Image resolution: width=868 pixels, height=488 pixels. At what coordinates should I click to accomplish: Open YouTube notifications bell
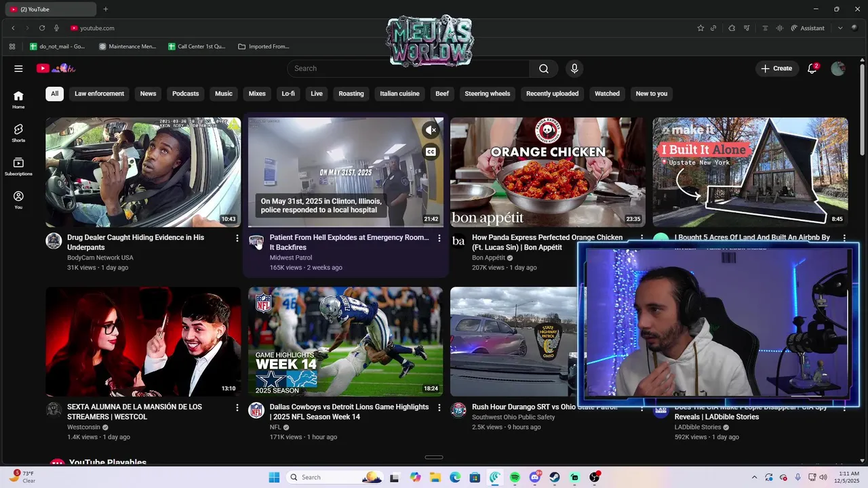812,68
